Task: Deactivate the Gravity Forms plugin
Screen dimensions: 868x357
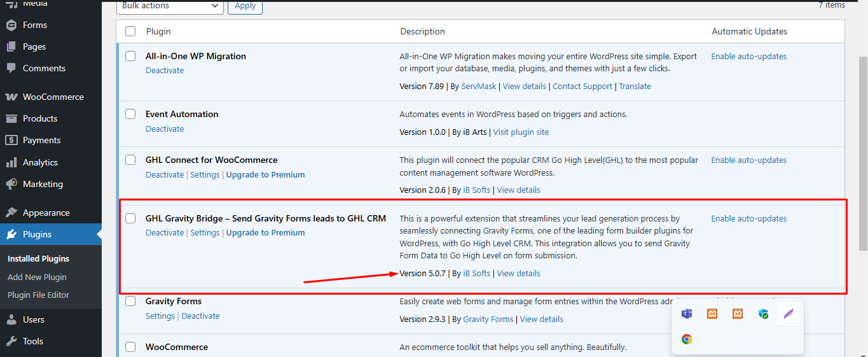Action: 200,316
